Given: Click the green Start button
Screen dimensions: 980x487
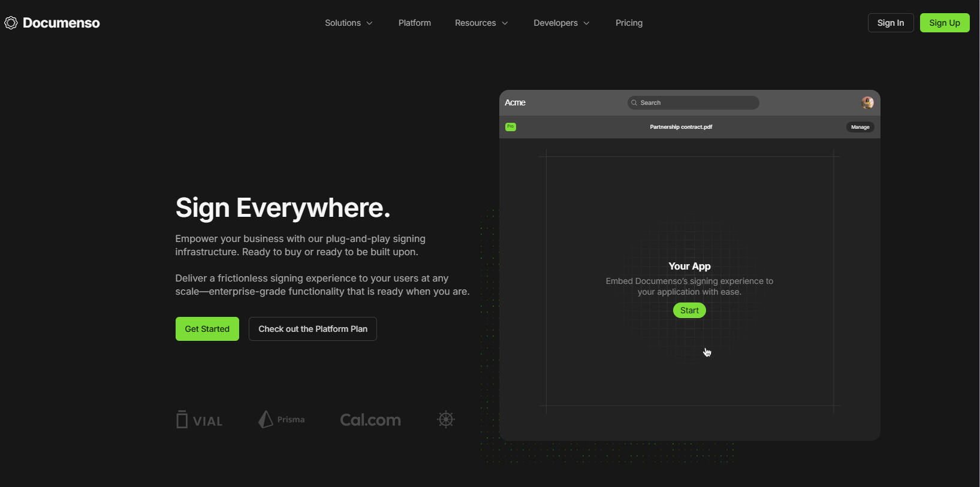Looking at the screenshot, I should (x=689, y=310).
